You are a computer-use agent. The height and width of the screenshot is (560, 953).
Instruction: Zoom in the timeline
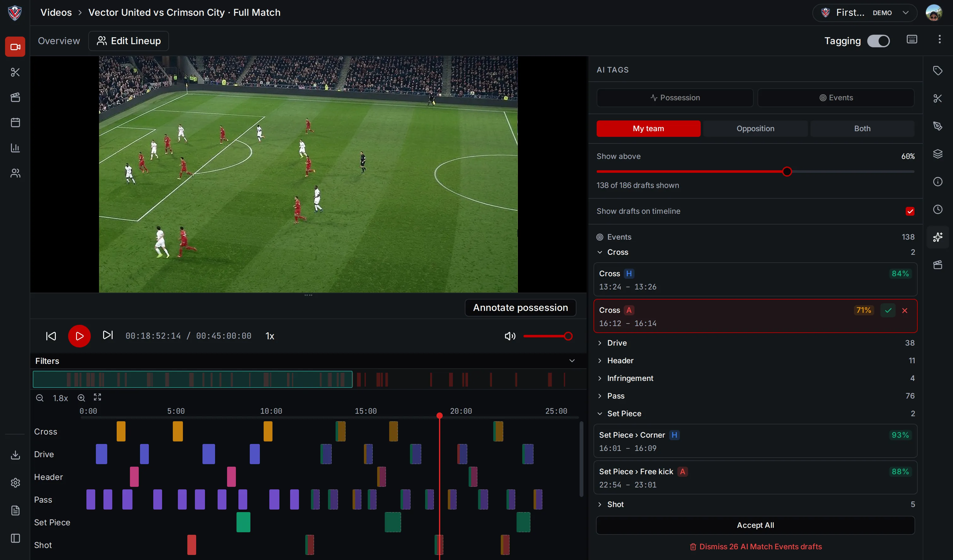point(81,398)
